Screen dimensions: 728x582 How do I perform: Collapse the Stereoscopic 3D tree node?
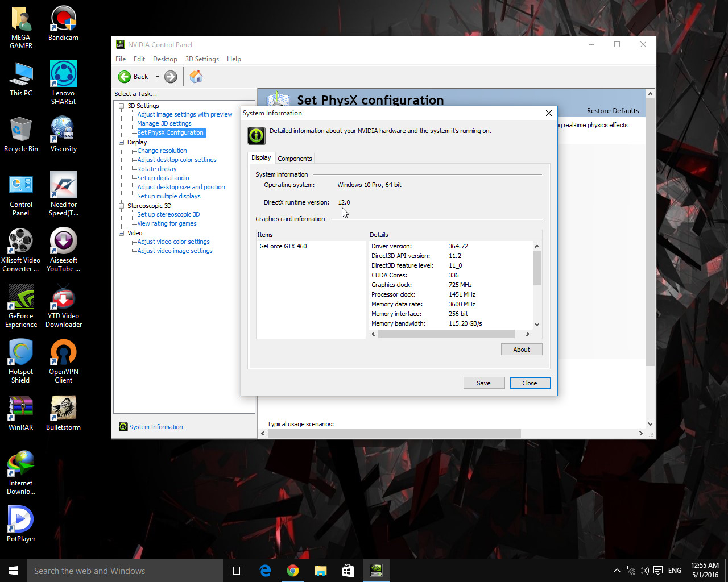[x=121, y=206]
